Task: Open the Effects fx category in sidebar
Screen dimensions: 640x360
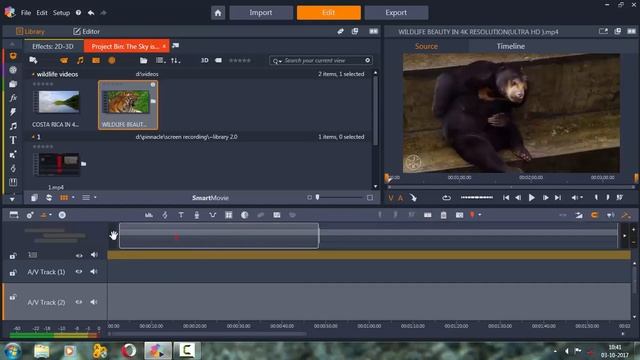Action: (x=13, y=98)
